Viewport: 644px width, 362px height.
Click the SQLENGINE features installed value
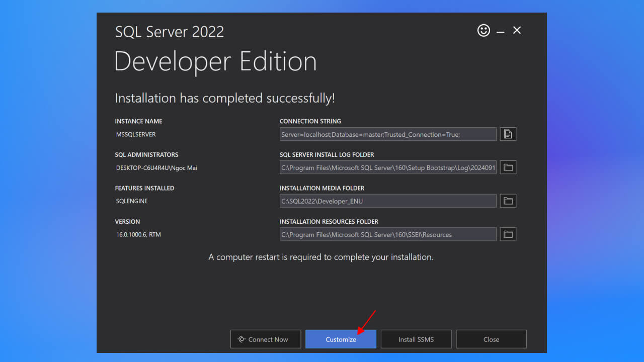pos(132,201)
